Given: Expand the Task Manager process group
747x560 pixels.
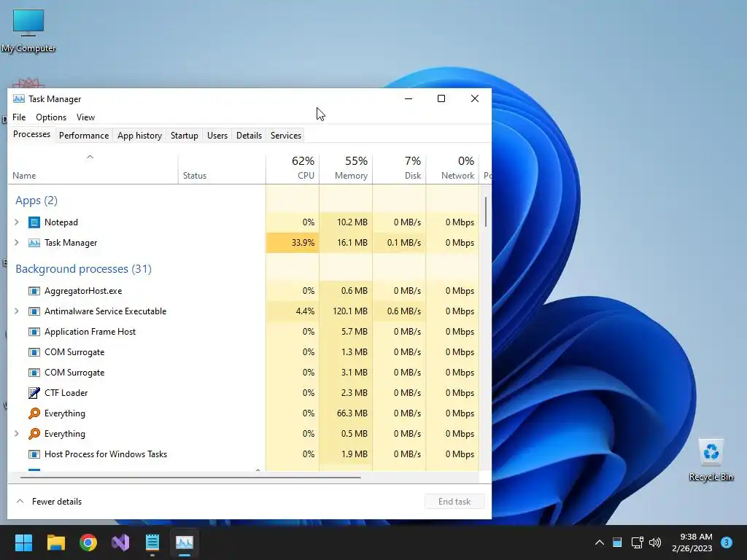Looking at the screenshot, I should 17,243.
